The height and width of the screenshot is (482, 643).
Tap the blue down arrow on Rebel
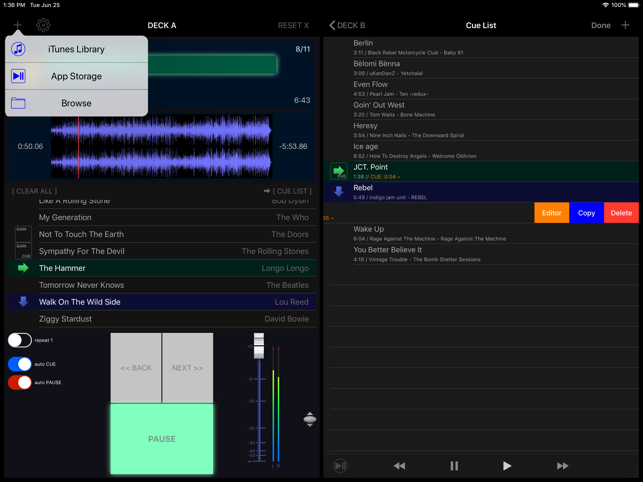pyautogui.click(x=339, y=191)
